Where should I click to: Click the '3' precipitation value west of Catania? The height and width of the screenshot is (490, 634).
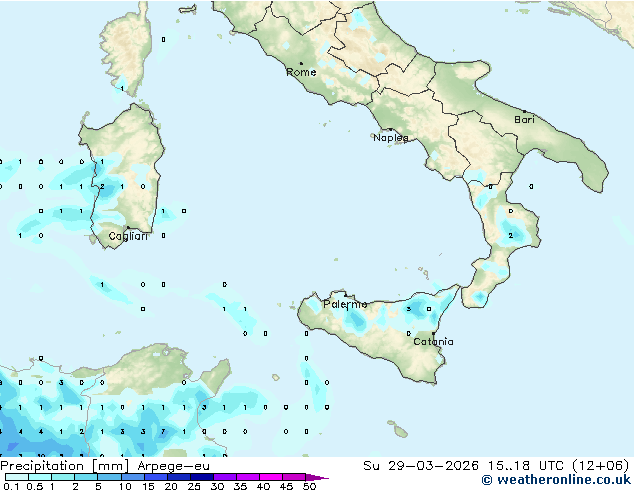coord(408,309)
